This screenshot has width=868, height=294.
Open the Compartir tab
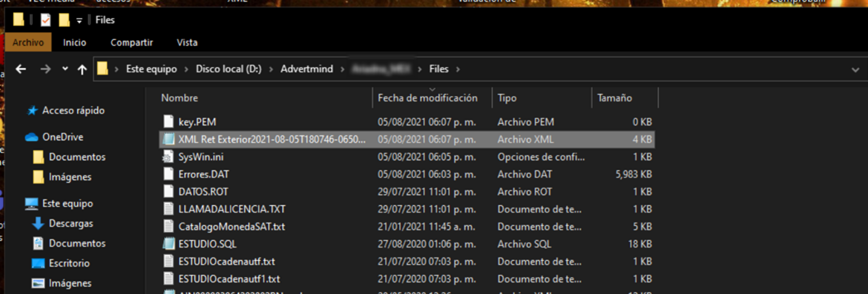pyautogui.click(x=132, y=42)
